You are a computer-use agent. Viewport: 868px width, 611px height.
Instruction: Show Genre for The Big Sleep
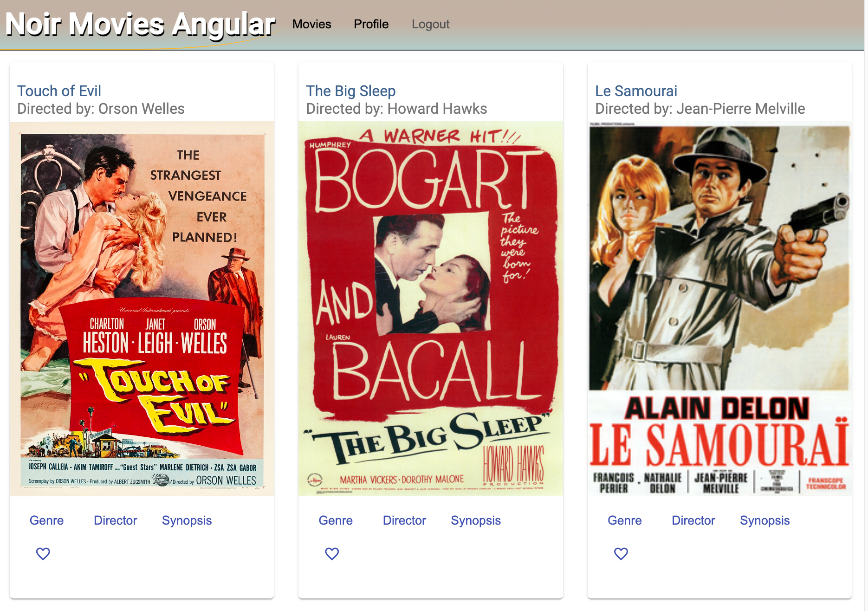coord(336,520)
